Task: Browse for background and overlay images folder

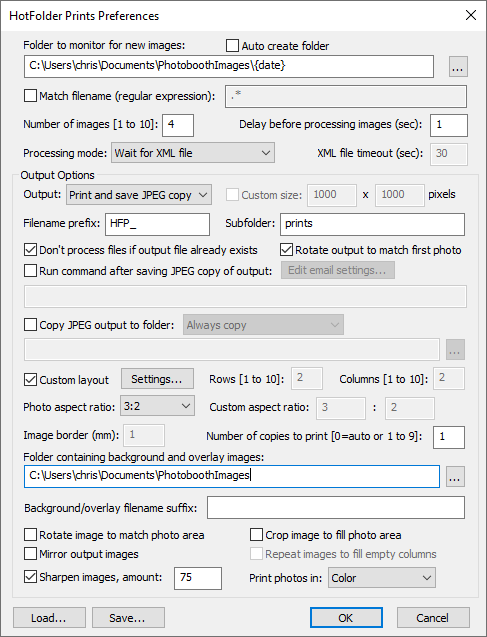Action: (x=455, y=477)
